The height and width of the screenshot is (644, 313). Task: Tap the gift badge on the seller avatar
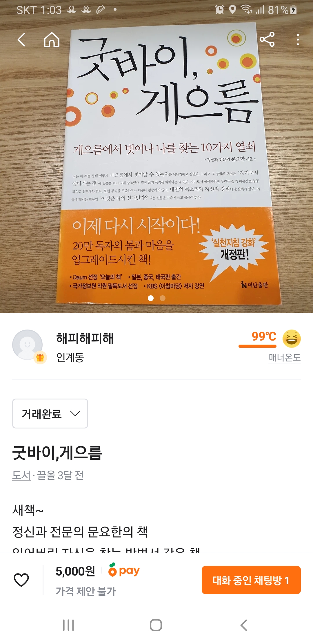(x=40, y=358)
